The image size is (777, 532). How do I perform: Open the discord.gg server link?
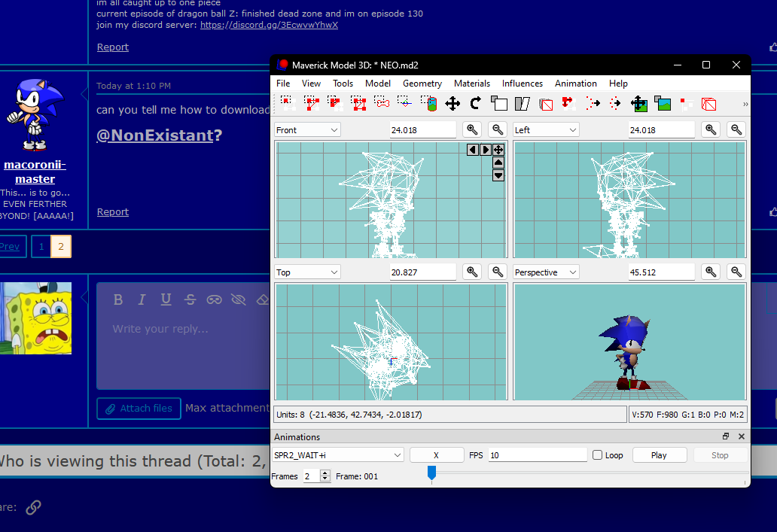click(269, 25)
